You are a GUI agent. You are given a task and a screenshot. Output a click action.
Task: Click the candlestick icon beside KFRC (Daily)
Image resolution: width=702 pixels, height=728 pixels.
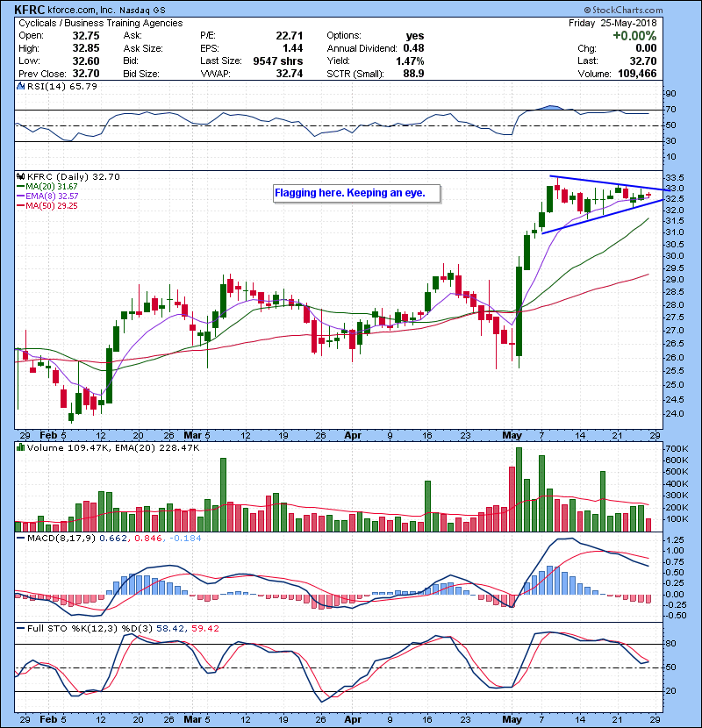(x=20, y=176)
